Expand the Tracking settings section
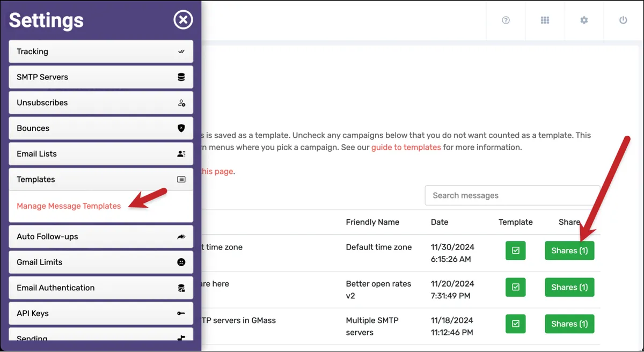 pyautogui.click(x=101, y=52)
